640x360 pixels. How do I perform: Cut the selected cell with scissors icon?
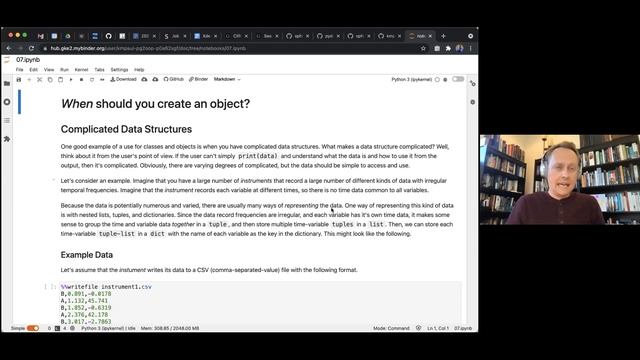click(x=40, y=80)
